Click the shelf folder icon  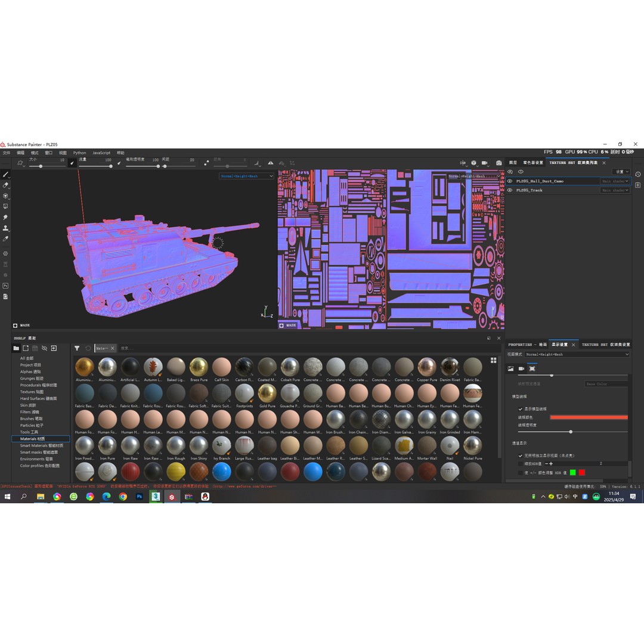click(16, 348)
